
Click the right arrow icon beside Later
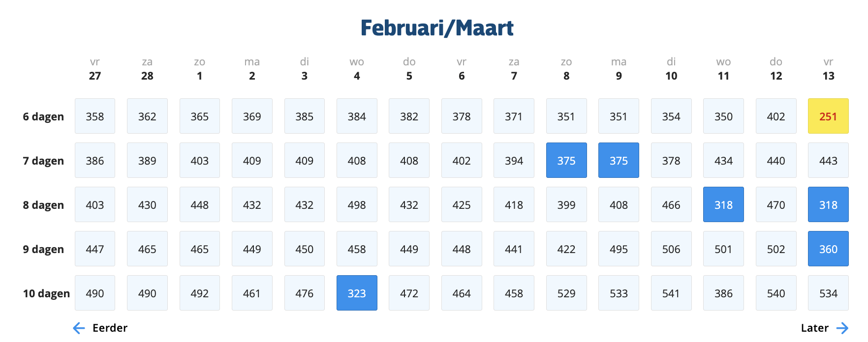point(842,328)
